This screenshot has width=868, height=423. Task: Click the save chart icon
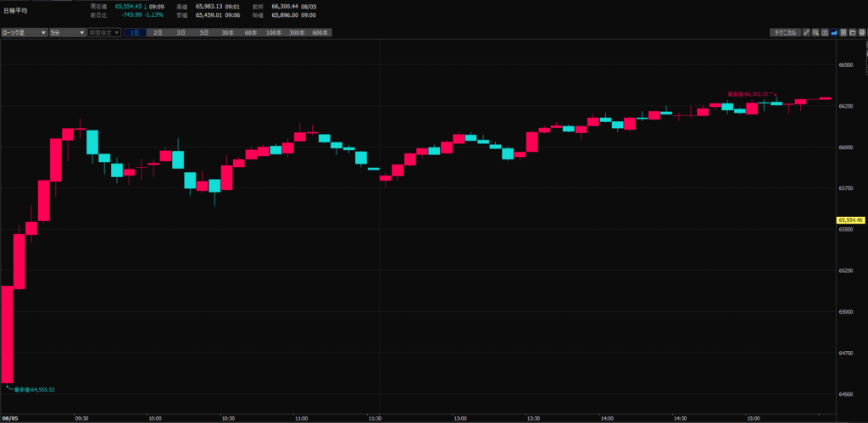pyautogui.click(x=843, y=33)
